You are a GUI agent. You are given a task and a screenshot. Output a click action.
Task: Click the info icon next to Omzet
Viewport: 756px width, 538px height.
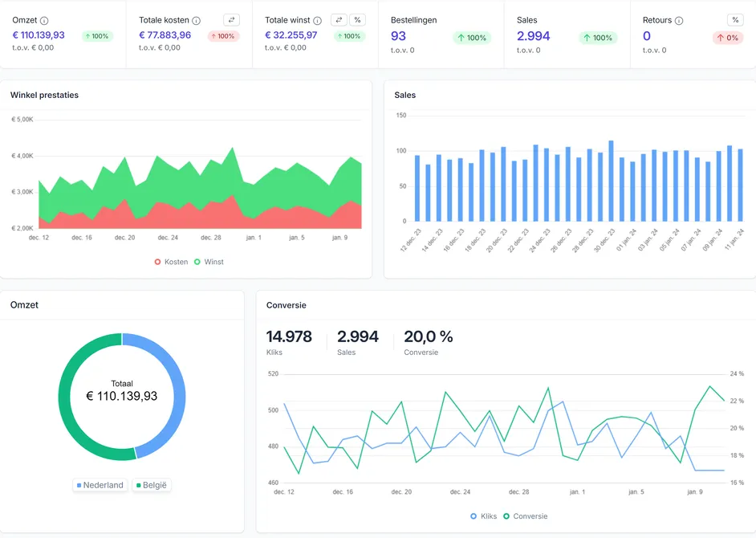44,21
